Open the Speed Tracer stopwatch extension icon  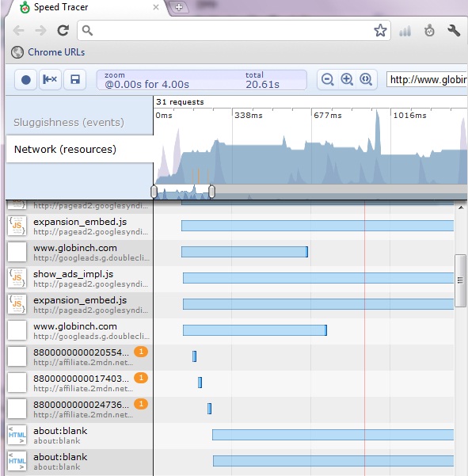coord(429,31)
